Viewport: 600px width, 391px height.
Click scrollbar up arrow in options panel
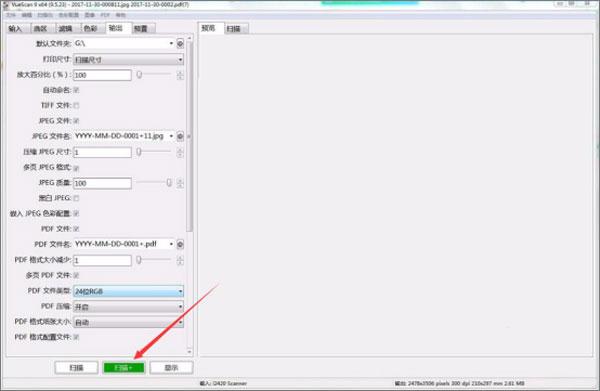[x=189, y=38]
